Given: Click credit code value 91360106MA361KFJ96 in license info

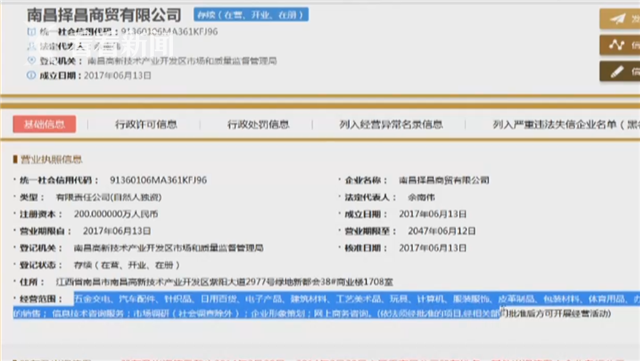Looking at the screenshot, I should (158, 180).
